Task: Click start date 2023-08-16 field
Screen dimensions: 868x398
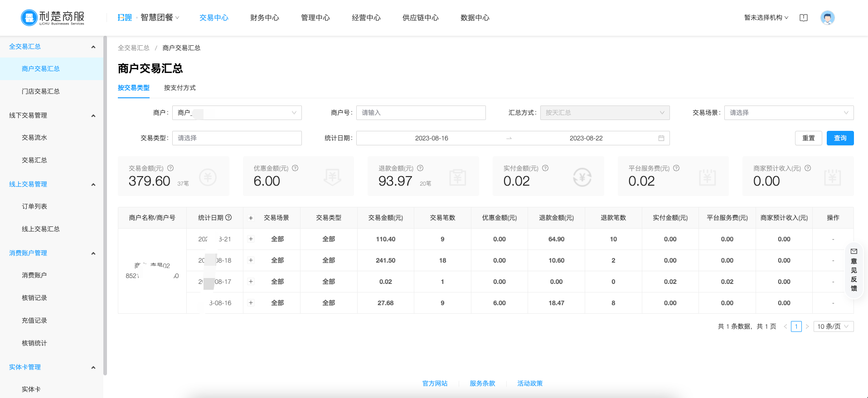Action: [432, 138]
